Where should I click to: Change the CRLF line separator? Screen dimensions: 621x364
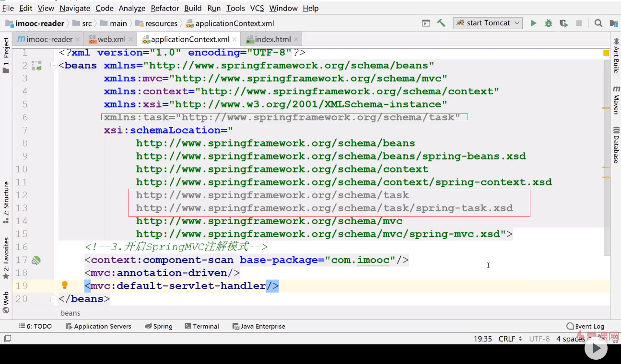tap(510, 339)
